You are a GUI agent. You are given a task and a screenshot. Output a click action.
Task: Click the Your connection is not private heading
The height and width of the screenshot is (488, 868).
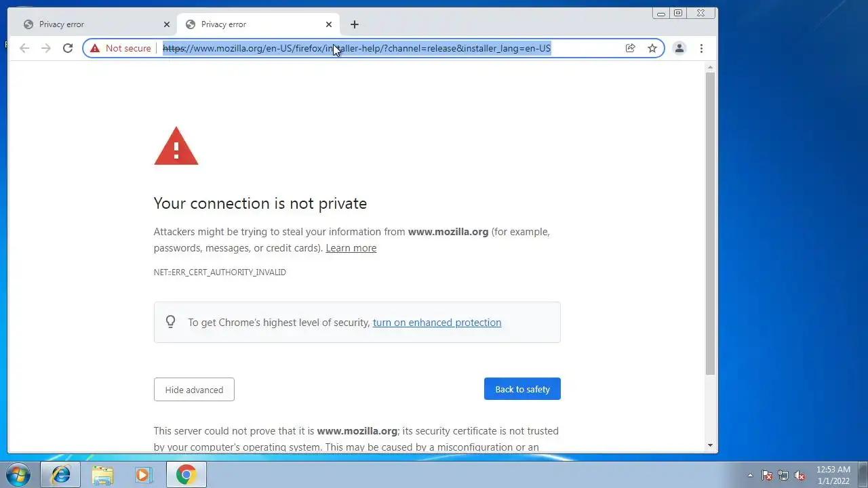coord(260,203)
